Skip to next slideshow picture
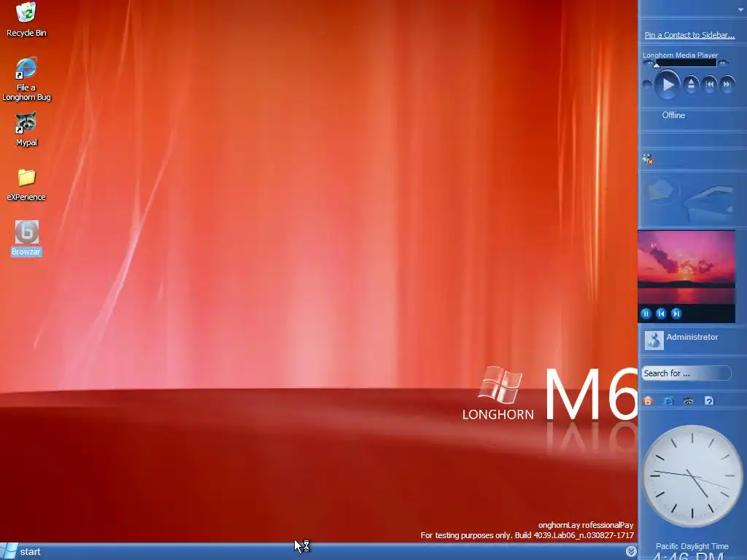 click(x=676, y=314)
